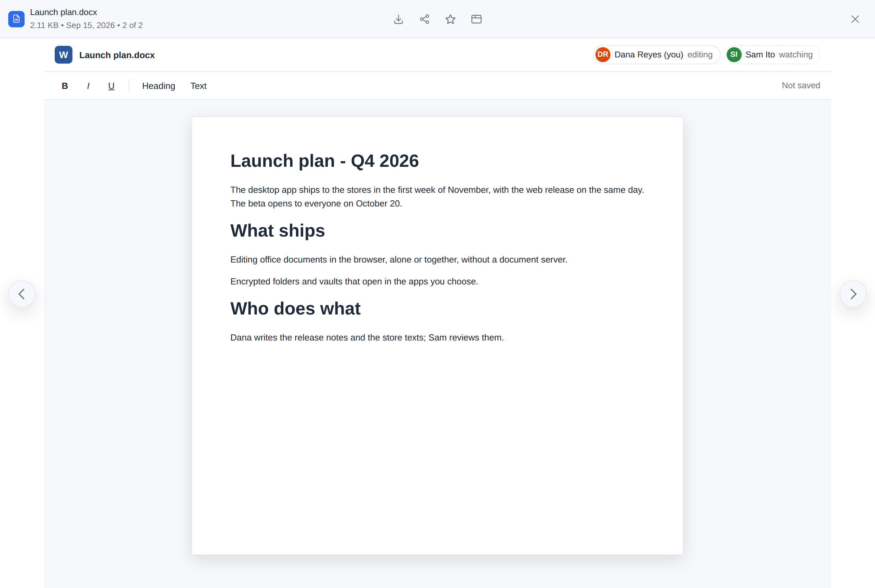Star the file as favorite
The height and width of the screenshot is (588, 875).
[450, 19]
